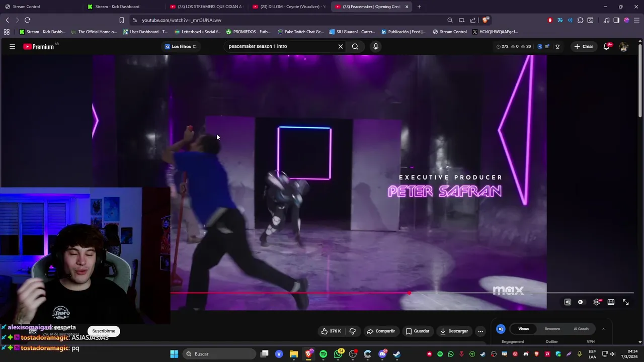Click the IQ icon in player controls

[568, 302]
